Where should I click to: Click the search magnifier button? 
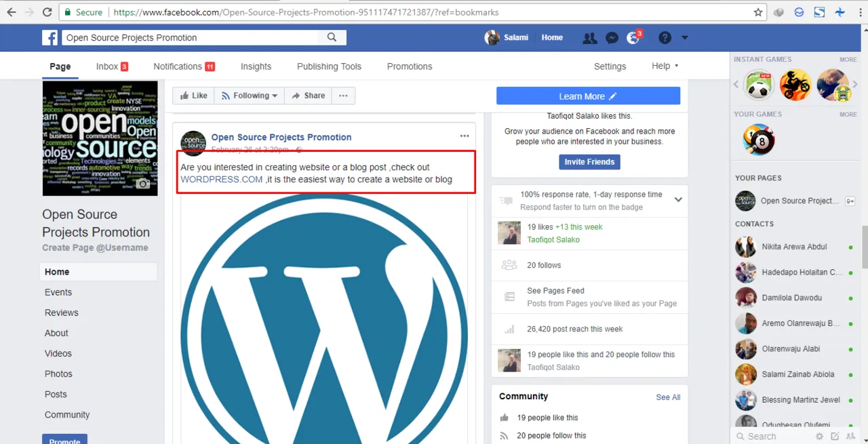pyautogui.click(x=332, y=37)
